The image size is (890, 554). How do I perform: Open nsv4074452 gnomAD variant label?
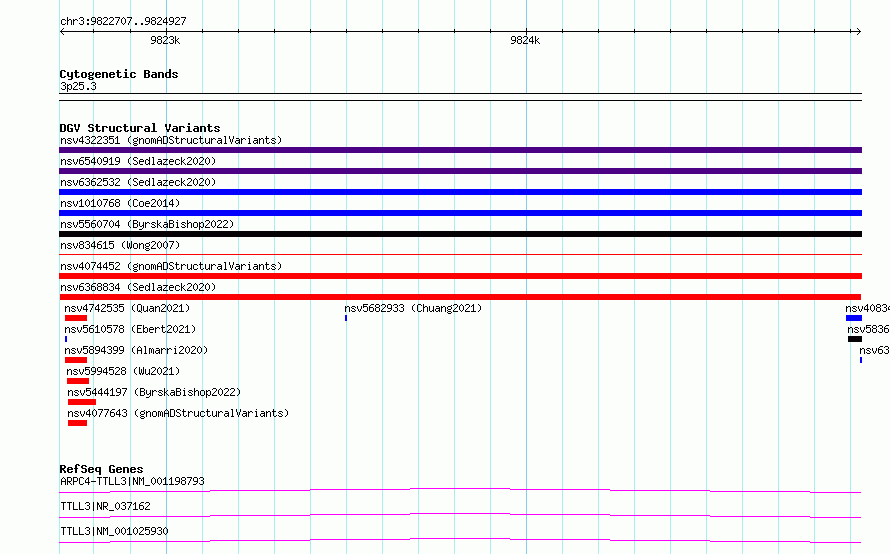point(171,266)
